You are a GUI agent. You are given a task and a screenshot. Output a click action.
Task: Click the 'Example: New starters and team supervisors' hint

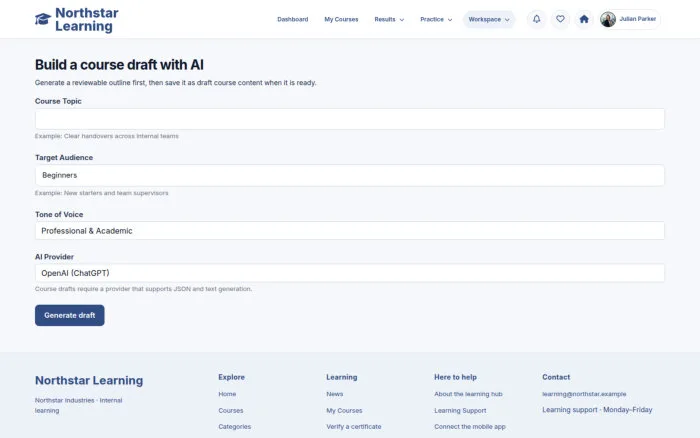coord(102,193)
